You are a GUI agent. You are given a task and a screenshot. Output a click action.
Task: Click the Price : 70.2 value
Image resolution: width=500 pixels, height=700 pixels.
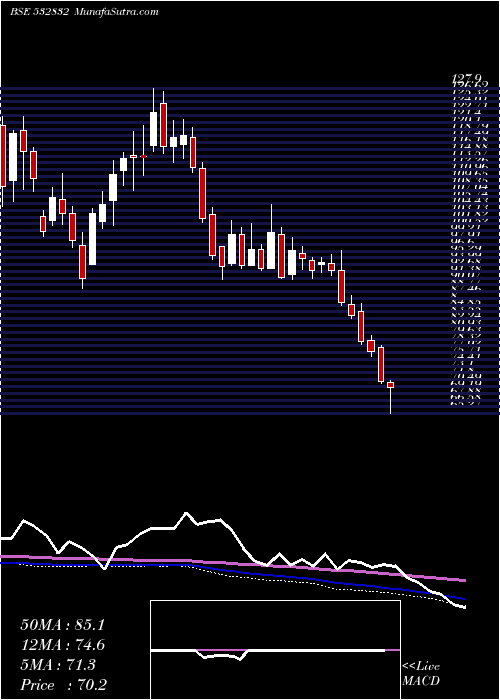coord(64,684)
